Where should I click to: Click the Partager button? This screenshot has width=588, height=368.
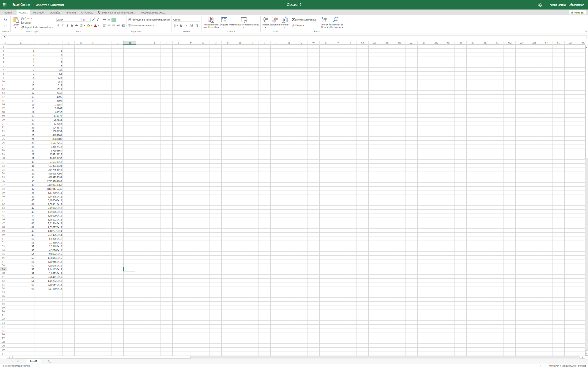[x=577, y=13]
